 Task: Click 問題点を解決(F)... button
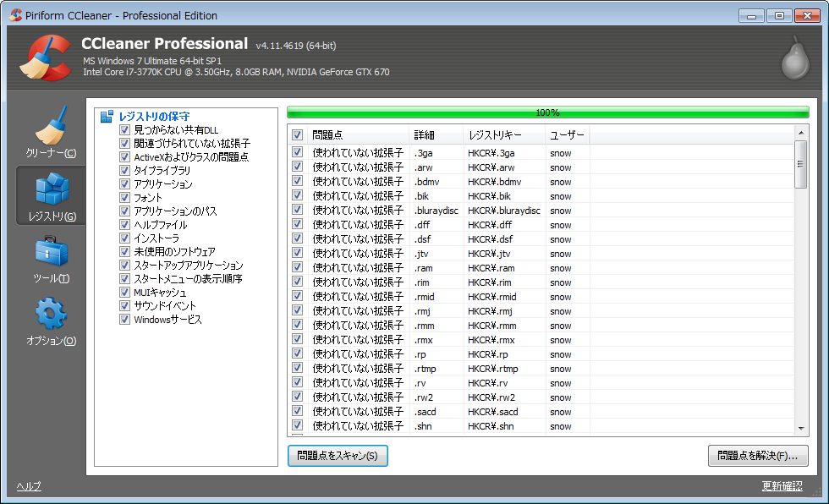tap(758, 456)
